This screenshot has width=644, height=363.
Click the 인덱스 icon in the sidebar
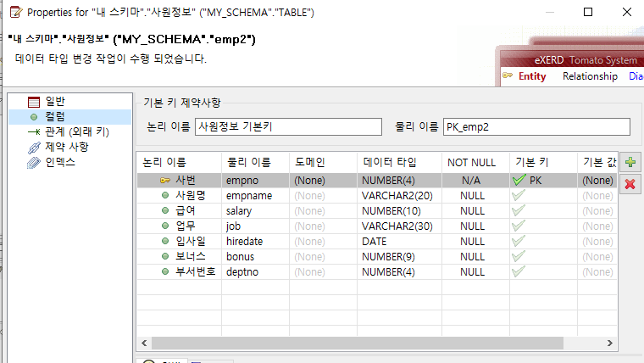(x=34, y=163)
